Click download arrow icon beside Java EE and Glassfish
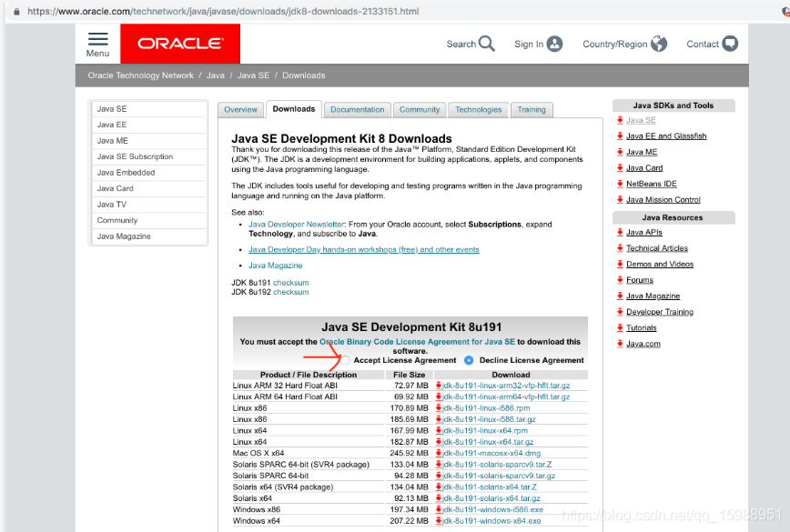Viewport: 790px width, 532px height. pos(620,136)
